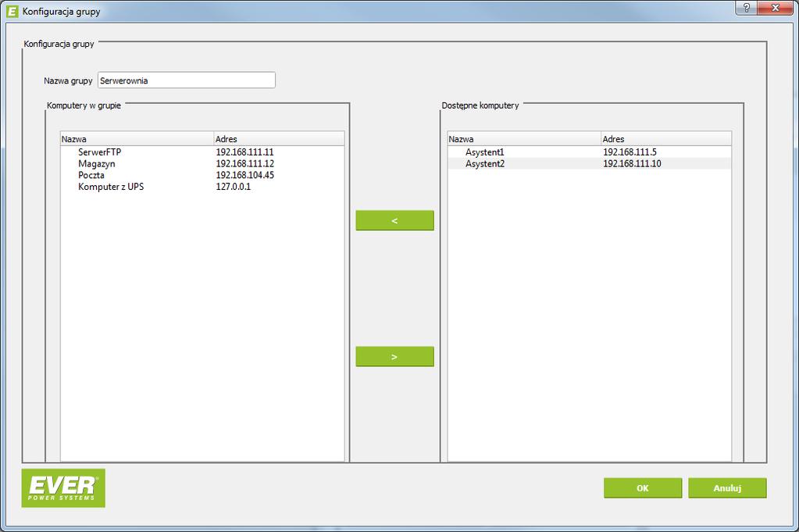Image resolution: width=799 pixels, height=532 pixels.
Task: Click address 192.168.111.12 cell
Action: (x=244, y=163)
